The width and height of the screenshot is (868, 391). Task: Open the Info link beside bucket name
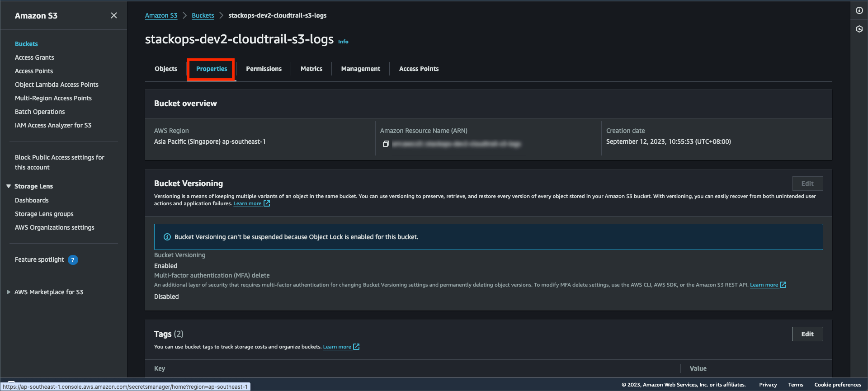[x=343, y=42]
